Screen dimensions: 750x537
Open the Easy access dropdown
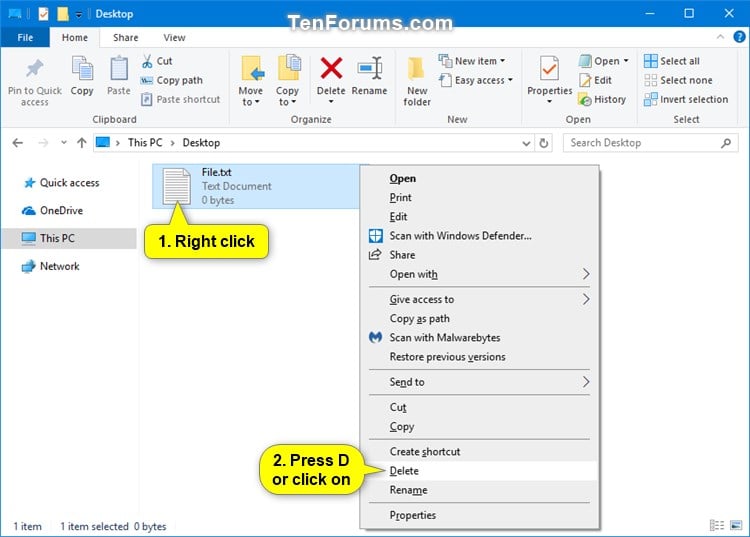coord(476,80)
